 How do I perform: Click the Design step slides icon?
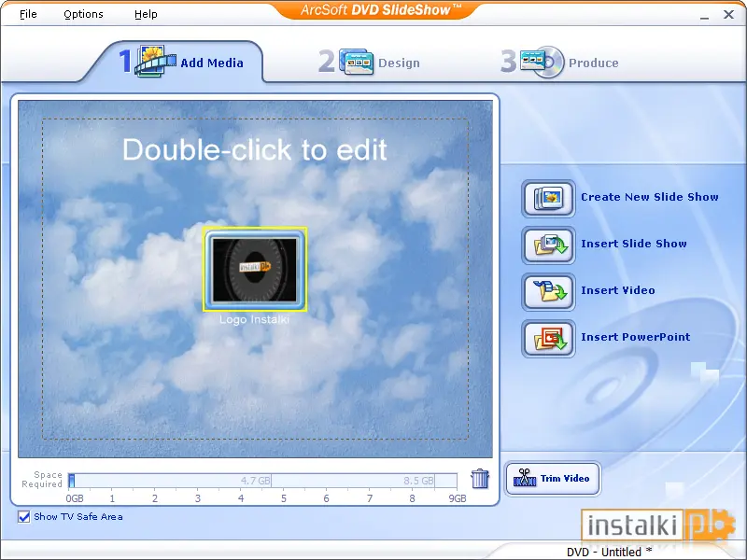[x=357, y=62]
